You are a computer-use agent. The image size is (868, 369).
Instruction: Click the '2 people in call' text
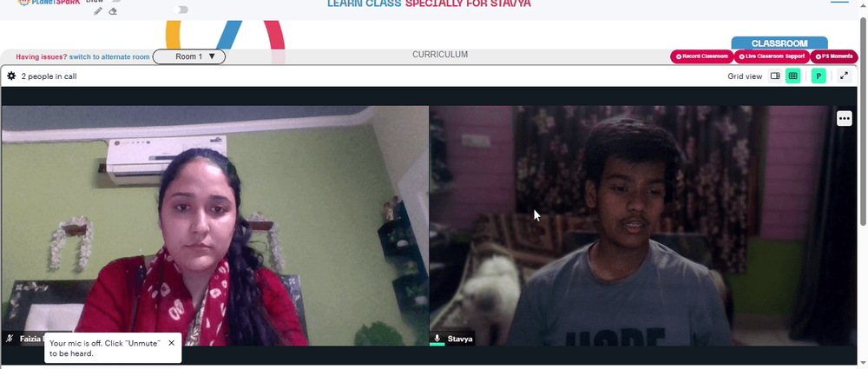pos(49,76)
